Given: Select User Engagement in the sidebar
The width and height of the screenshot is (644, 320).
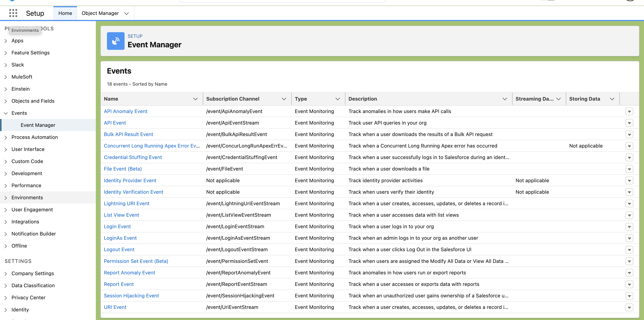Looking at the screenshot, I should (x=32, y=209).
